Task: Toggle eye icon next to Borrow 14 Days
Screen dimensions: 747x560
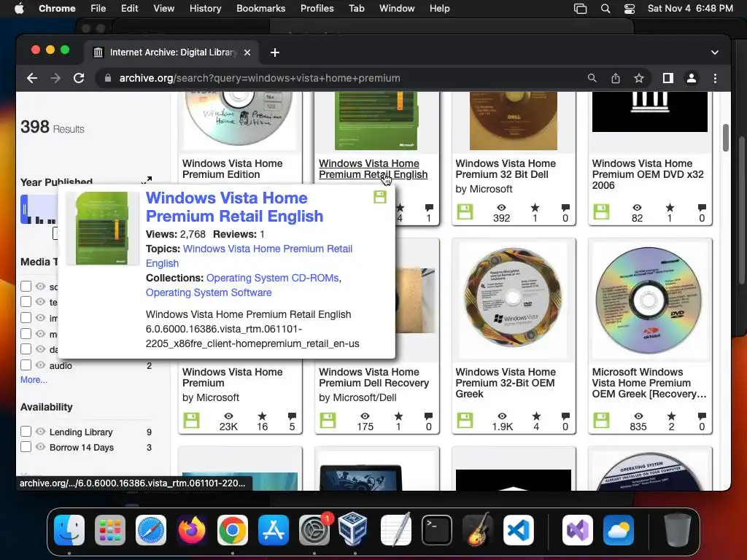Action: [41, 447]
